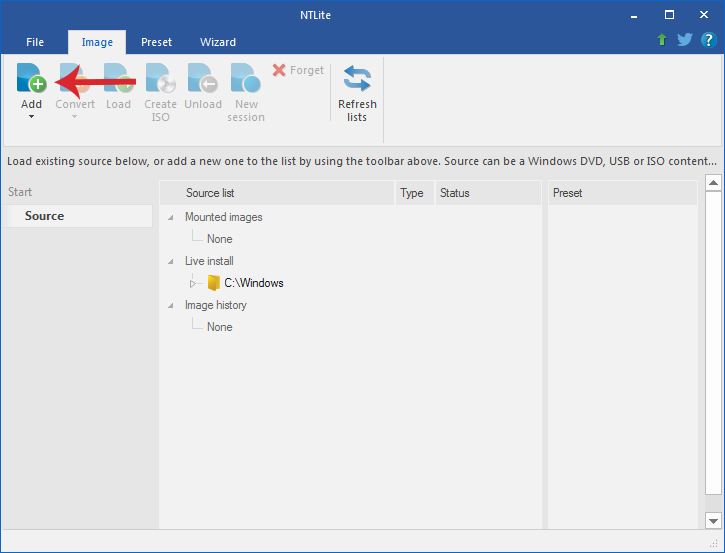Click the Add image icon
The width and height of the screenshot is (725, 553).
pyautogui.click(x=31, y=78)
